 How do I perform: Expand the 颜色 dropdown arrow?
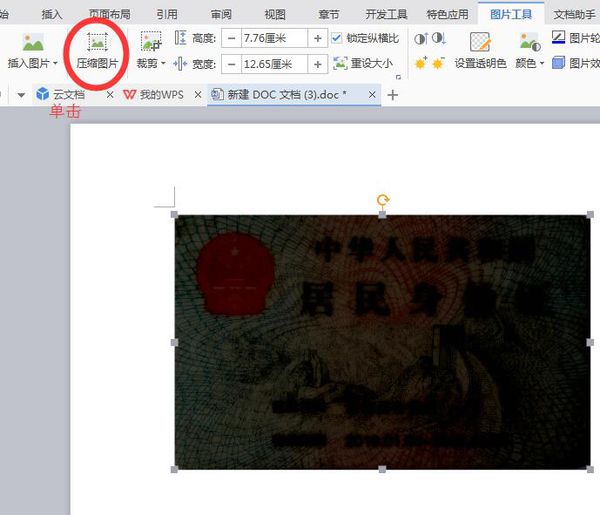pyautogui.click(x=542, y=64)
